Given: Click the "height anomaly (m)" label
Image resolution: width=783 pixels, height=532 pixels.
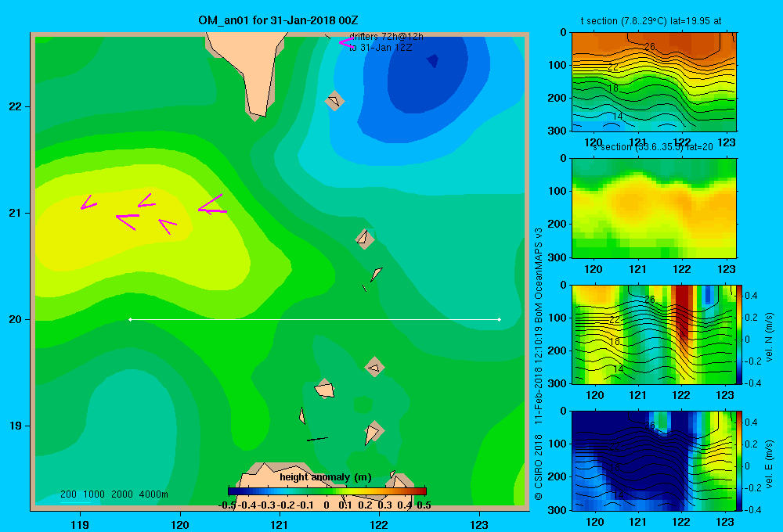Looking at the screenshot, I should coord(326,477).
